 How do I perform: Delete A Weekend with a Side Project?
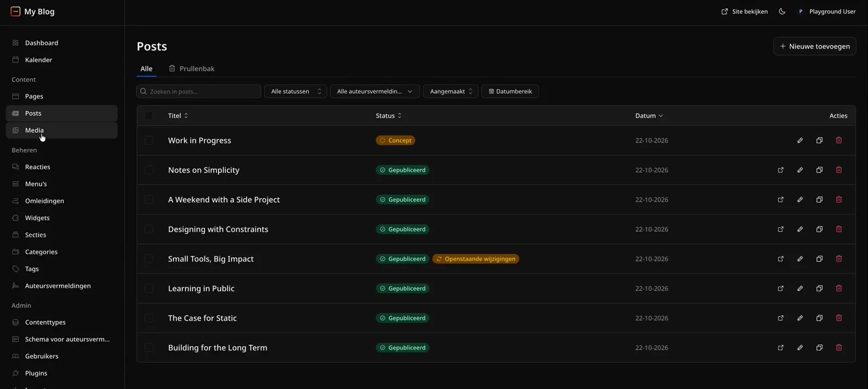click(x=839, y=200)
